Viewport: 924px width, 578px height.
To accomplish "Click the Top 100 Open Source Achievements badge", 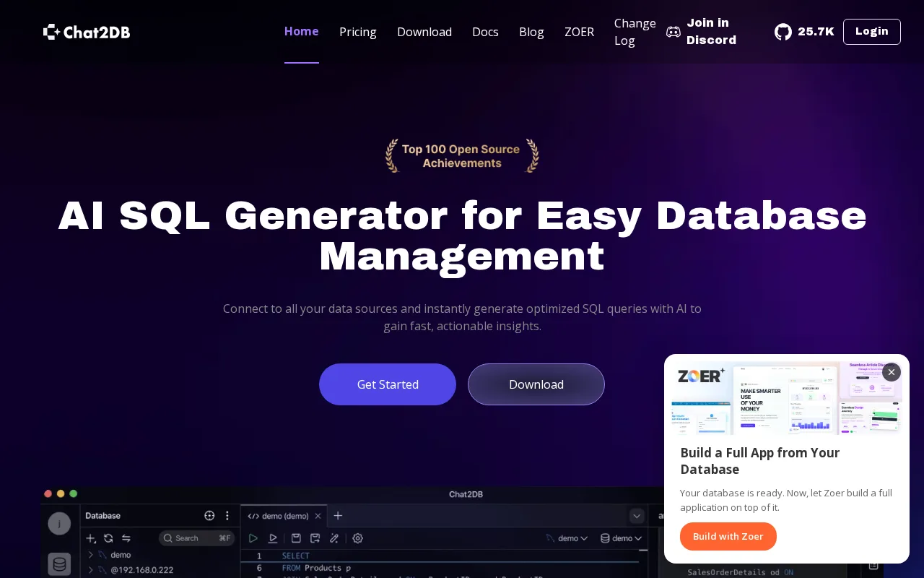I will pyautogui.click(x=462, y=156).
